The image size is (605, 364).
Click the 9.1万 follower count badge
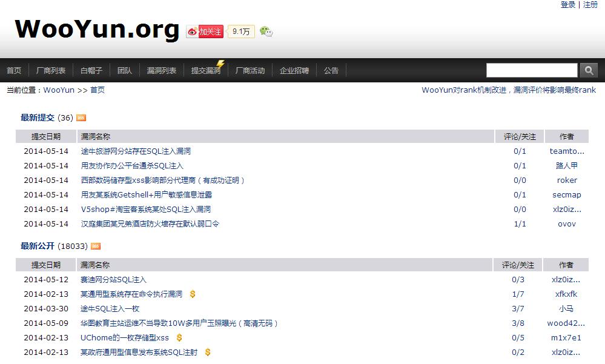pos(241,31)
